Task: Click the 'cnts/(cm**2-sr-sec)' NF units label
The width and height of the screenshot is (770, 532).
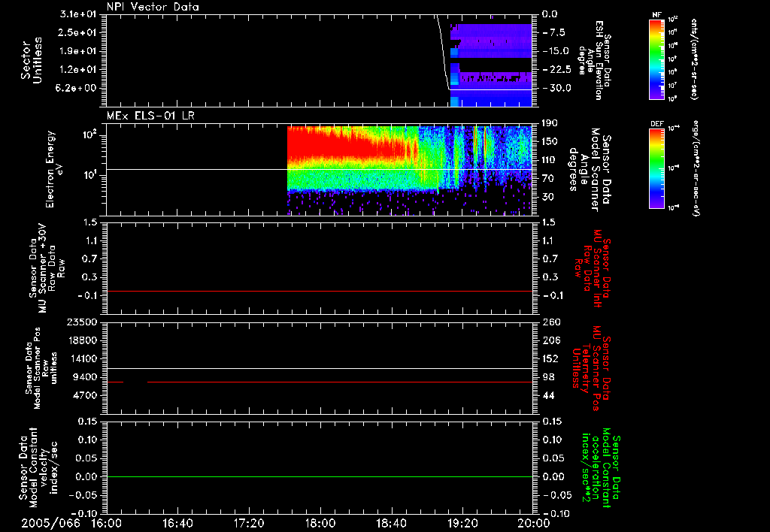Action: click(694, 59)
